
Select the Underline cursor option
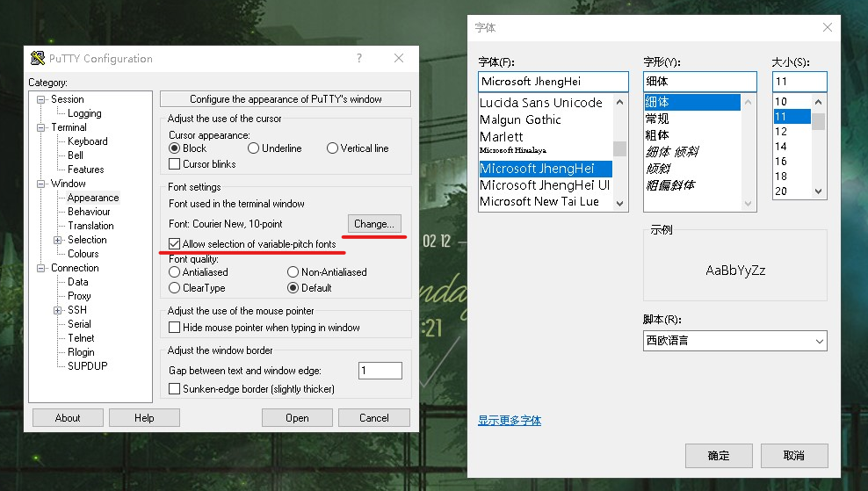click(x=254, y=148)
